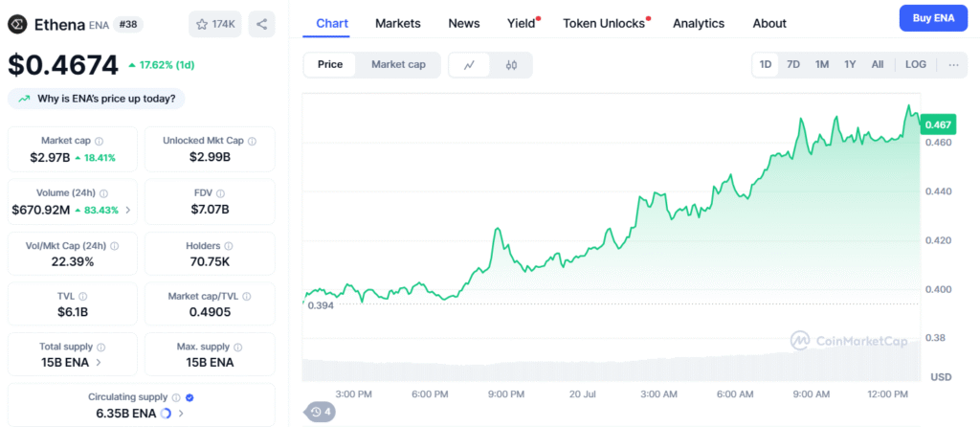Expand the Volume (24h) chevron
The height and width of the screenshot is (427, 980).
pyautogui.click(x=128, y=211)
